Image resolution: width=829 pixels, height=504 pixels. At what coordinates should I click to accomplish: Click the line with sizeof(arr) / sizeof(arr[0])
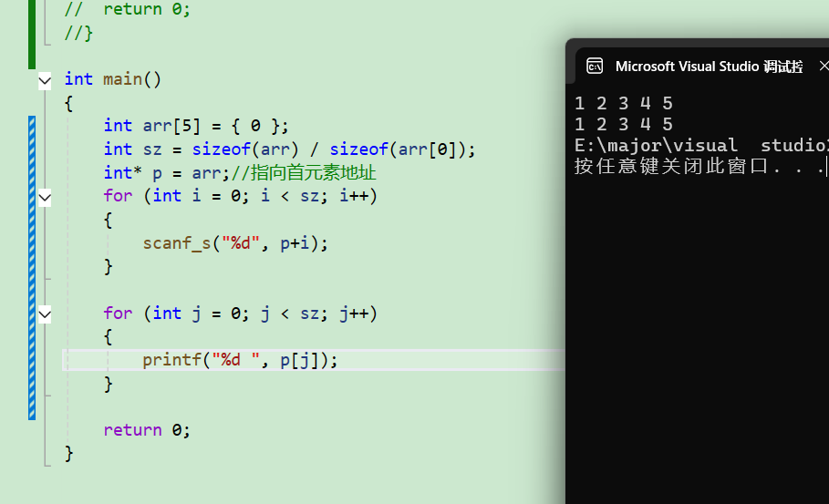click(x=289, y=149)
